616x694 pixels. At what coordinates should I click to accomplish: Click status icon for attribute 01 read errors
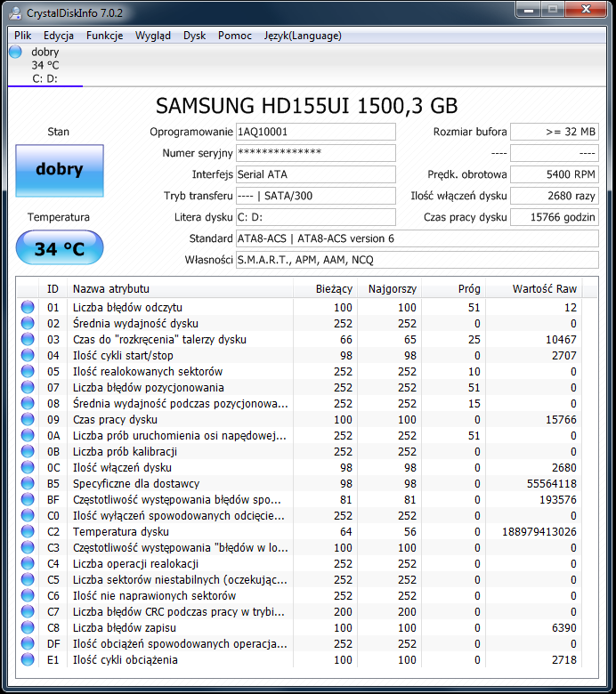pos(28,308)
